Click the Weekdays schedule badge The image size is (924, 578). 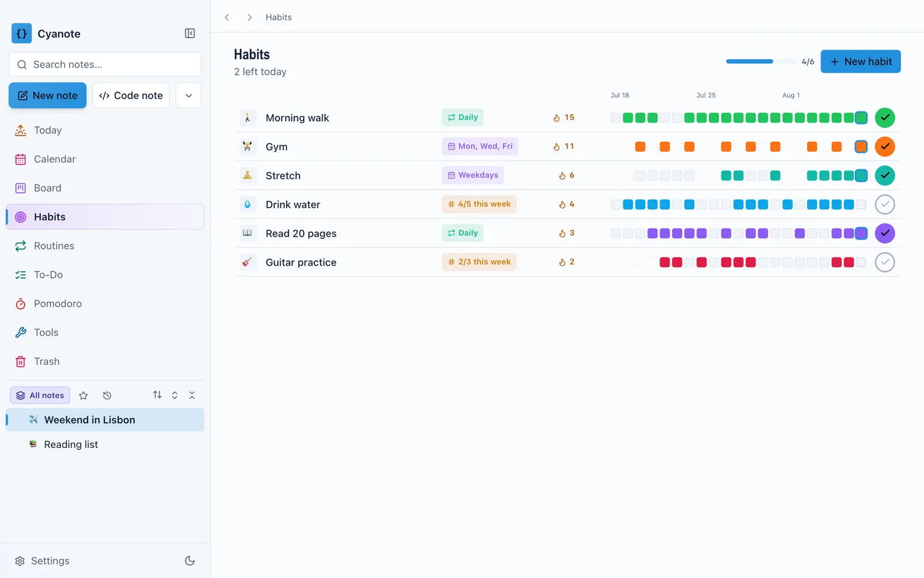pos(472,176)
